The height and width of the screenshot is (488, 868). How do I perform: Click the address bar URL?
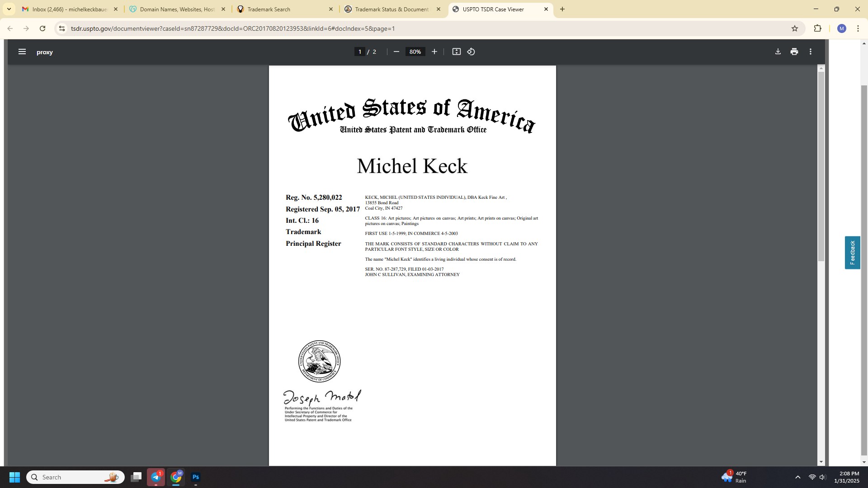233,28
